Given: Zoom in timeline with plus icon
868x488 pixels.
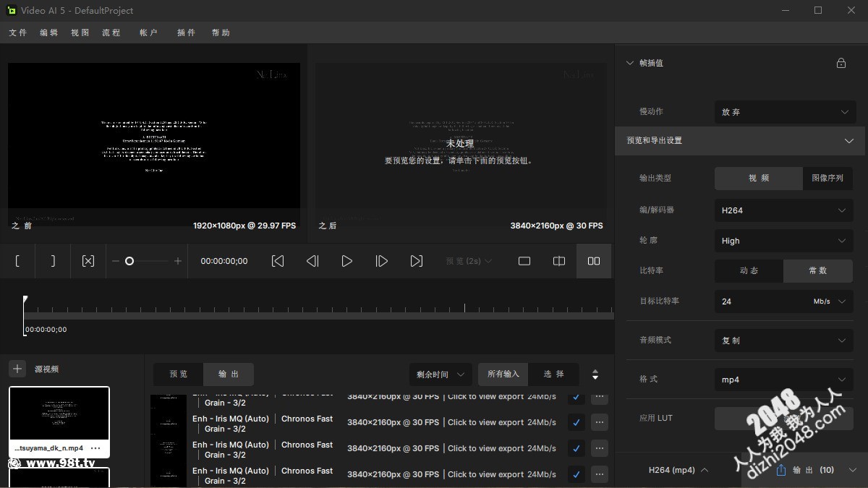Looking at the screenshot, I should (178, 261).
